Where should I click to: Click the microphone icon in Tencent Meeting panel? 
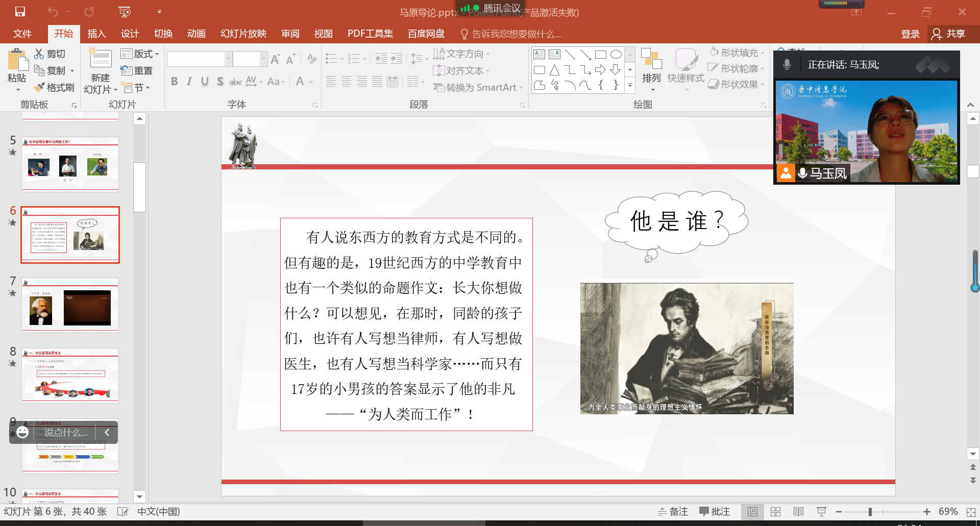pos(787,65)
